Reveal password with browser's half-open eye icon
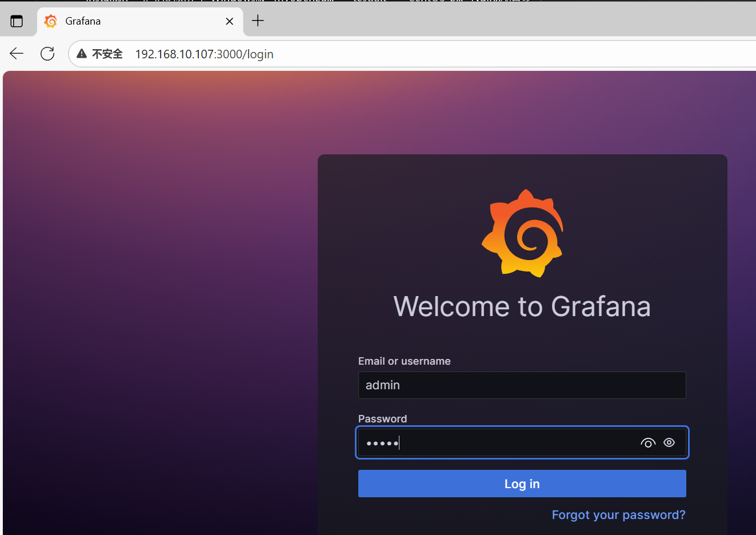 (647, 443)
